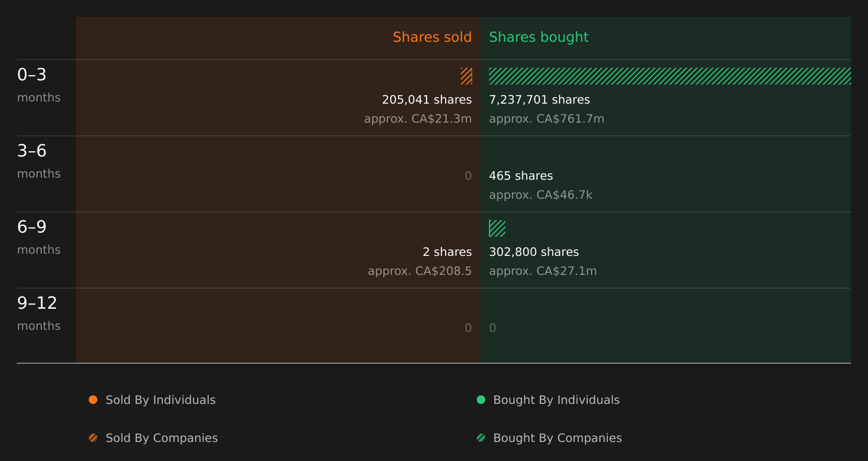Click the approx. CA$208.5 value
Viewport: 868px width, 461px height.
[x=420, y=271]
